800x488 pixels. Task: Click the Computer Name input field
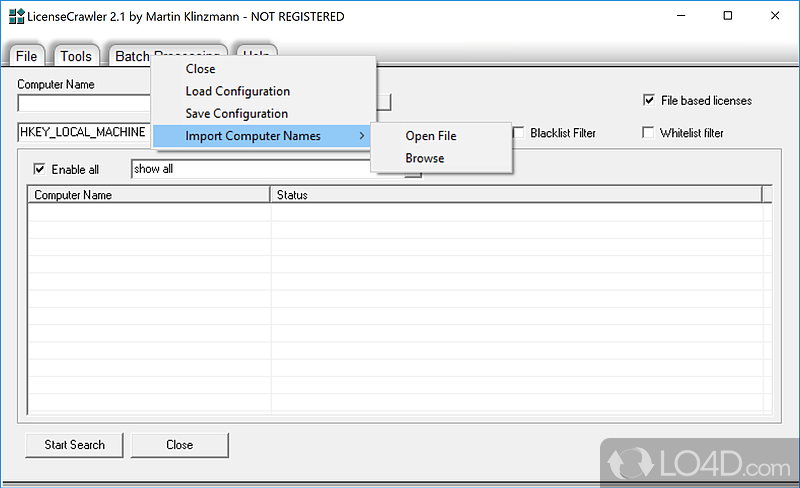[x=84, y=103]
